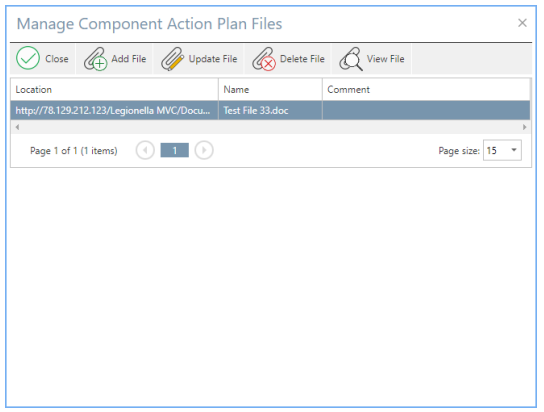544x412 pixels.
Task: Click the horizontal scrollbar track
Action: 271,127
